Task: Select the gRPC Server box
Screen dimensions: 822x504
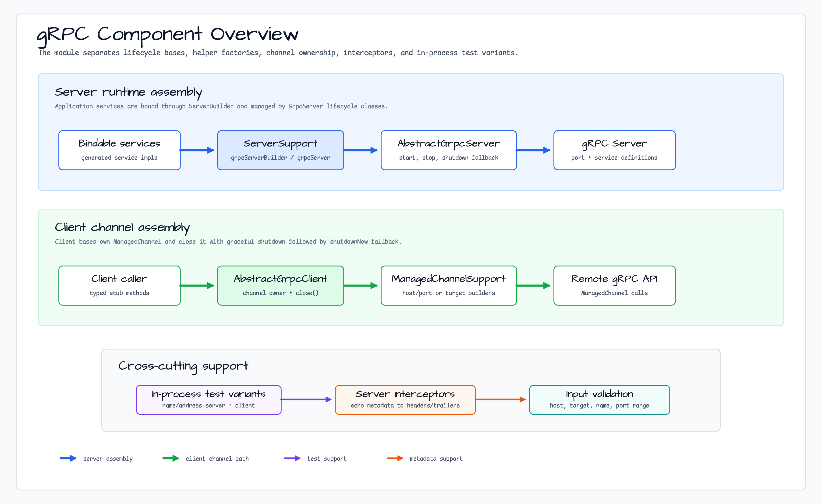Action: tap(614, 150)
